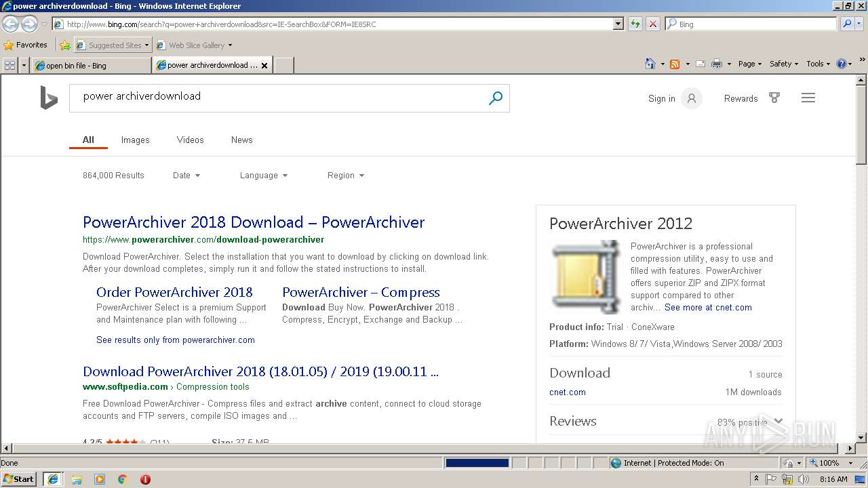The height and width of the screenshot is (488, 868).
Task: Click the Help question mark icon
Action: tap(842, 64)
